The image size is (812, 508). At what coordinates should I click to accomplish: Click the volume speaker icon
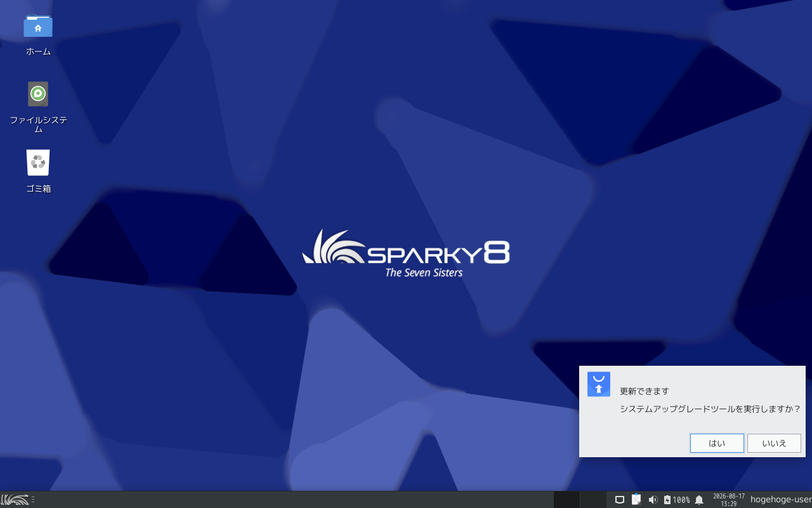click(653, 500)
